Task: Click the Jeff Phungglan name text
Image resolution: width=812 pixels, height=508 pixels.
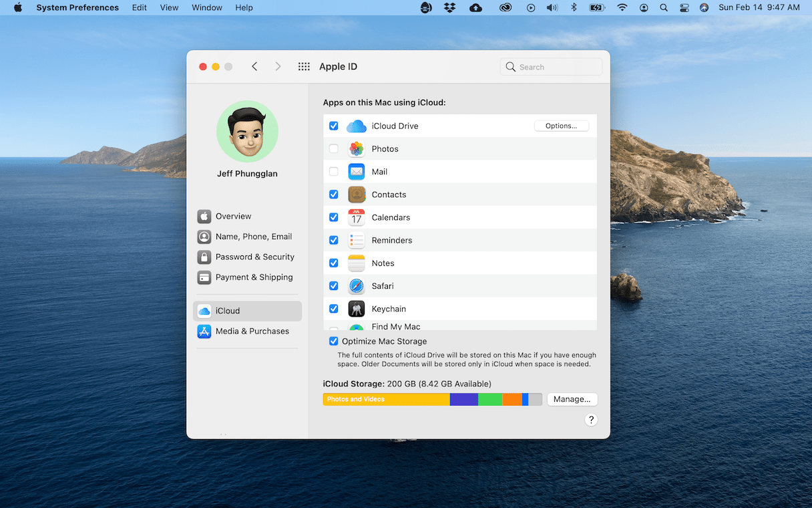Action: tap(247, 174)
